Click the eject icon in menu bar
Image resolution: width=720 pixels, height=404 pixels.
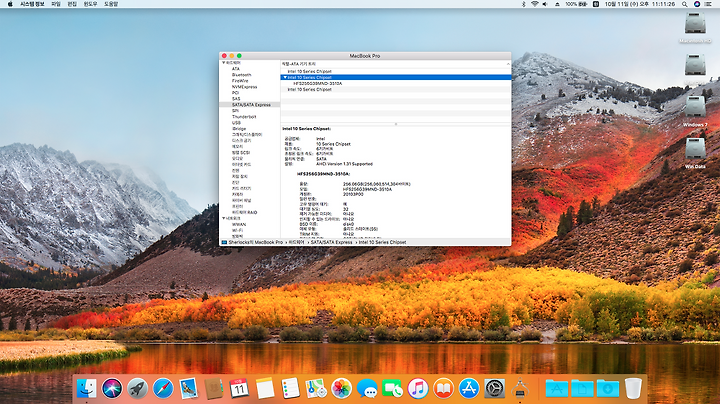pos(557,4)
